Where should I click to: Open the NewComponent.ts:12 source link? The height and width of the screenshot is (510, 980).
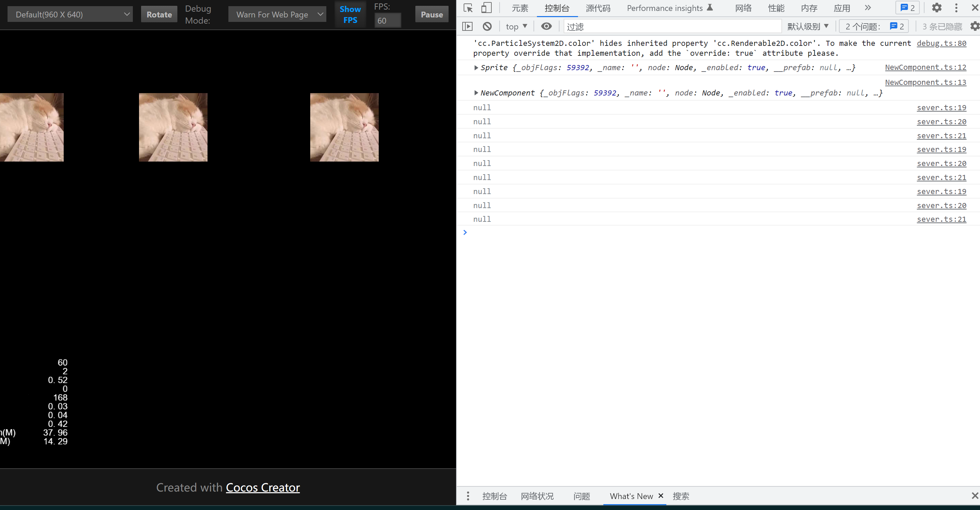925,67
